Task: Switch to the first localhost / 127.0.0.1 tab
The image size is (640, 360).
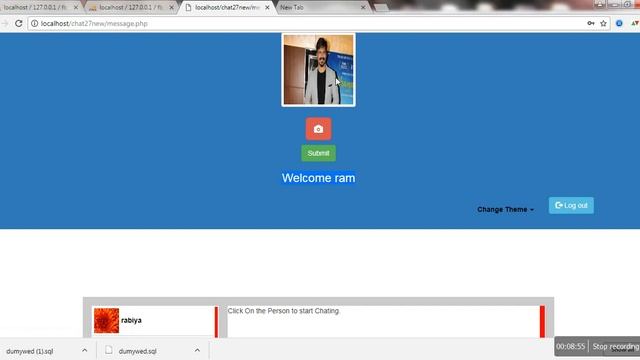Action: pyautogui.click(x=35, y=7)
